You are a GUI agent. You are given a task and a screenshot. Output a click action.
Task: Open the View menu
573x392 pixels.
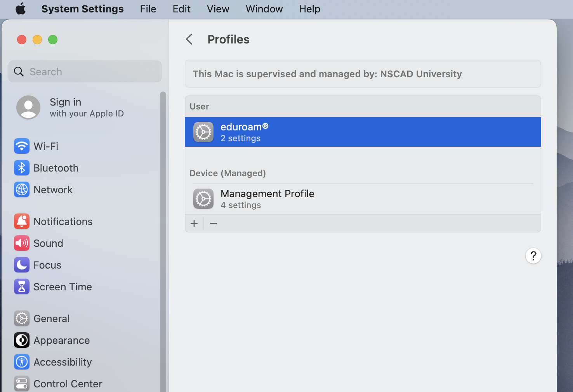coord(218,9)
